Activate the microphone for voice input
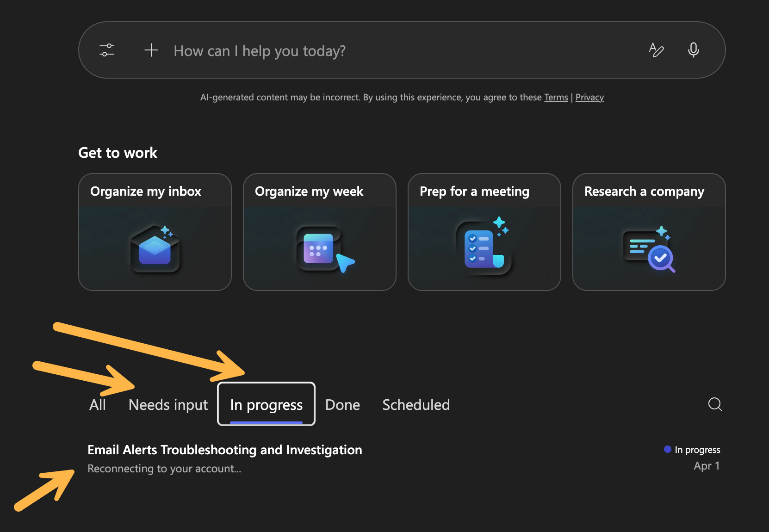This screenshot has width=769, height=532. click(x=694, y=50)
